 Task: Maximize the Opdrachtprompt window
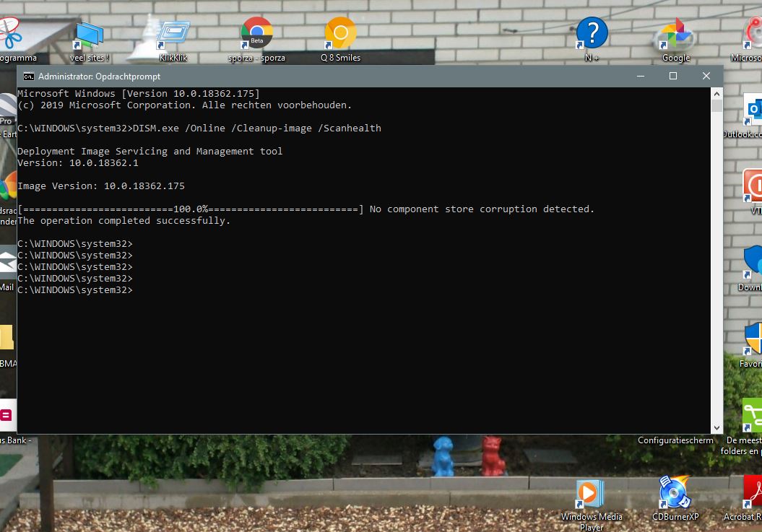tap(673, 77)
